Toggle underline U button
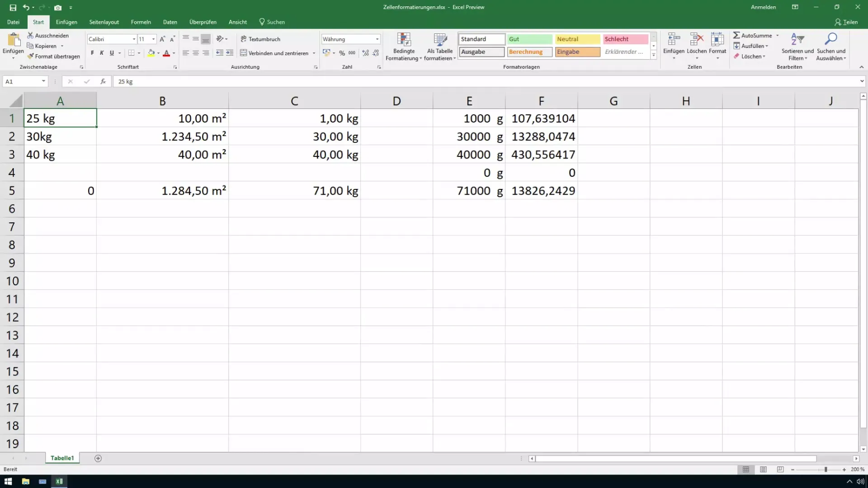Screen dimensions: 868x488 112,53
